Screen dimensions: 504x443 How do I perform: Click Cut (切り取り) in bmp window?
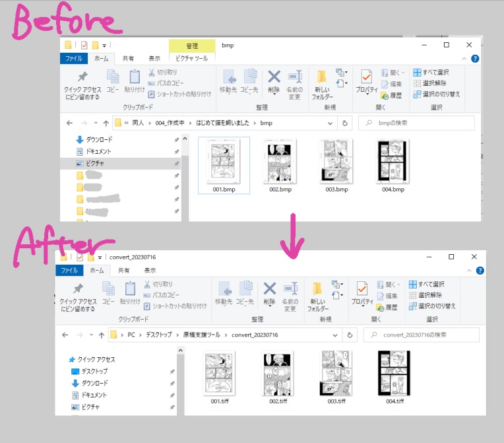point(162,73)
